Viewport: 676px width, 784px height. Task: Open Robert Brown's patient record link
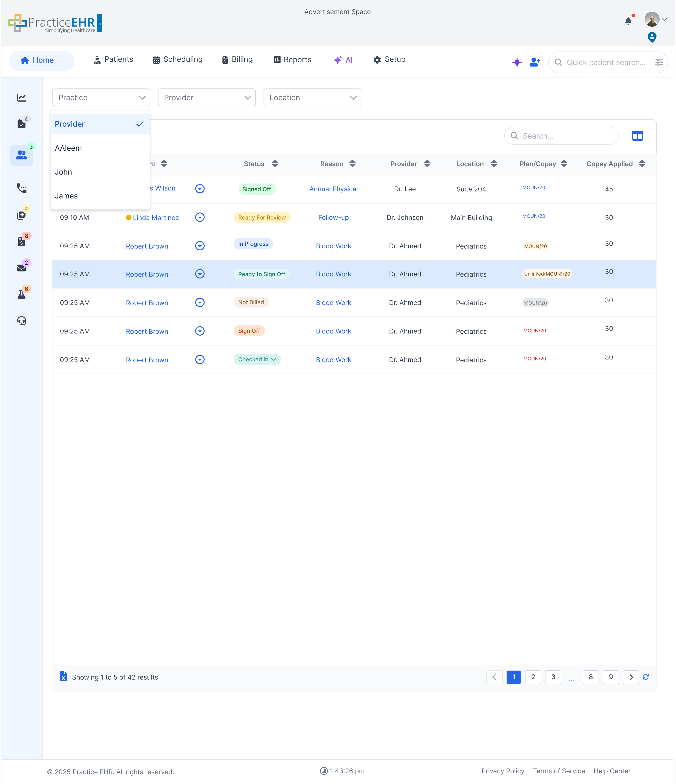(x=147, y=246)
